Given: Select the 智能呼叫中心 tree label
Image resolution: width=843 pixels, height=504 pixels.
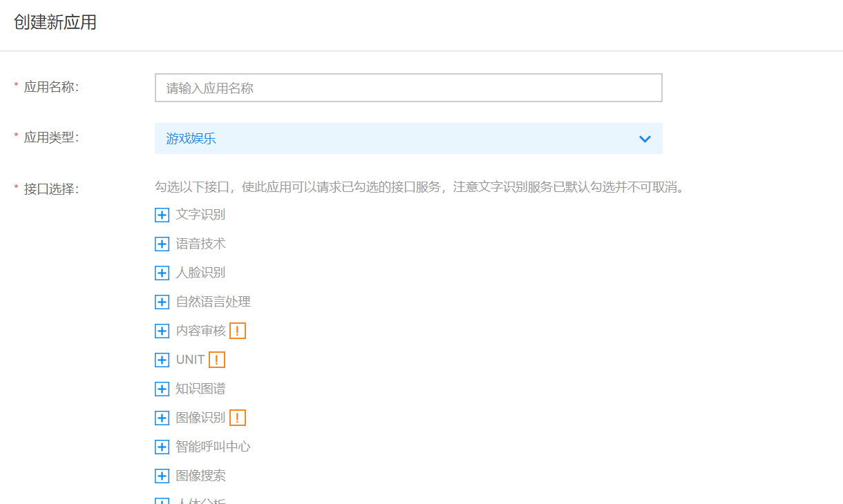Looking at the screenshot, I should 213,447.
